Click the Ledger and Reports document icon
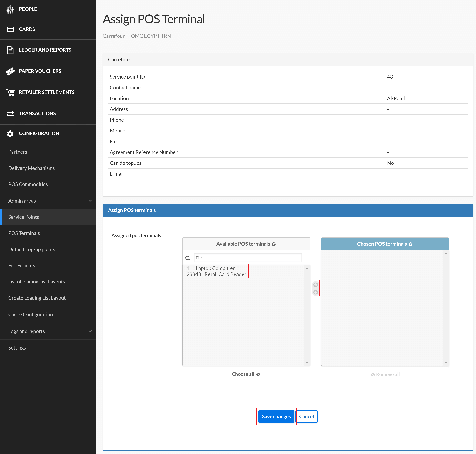476x454 pixels. [10, 50]
